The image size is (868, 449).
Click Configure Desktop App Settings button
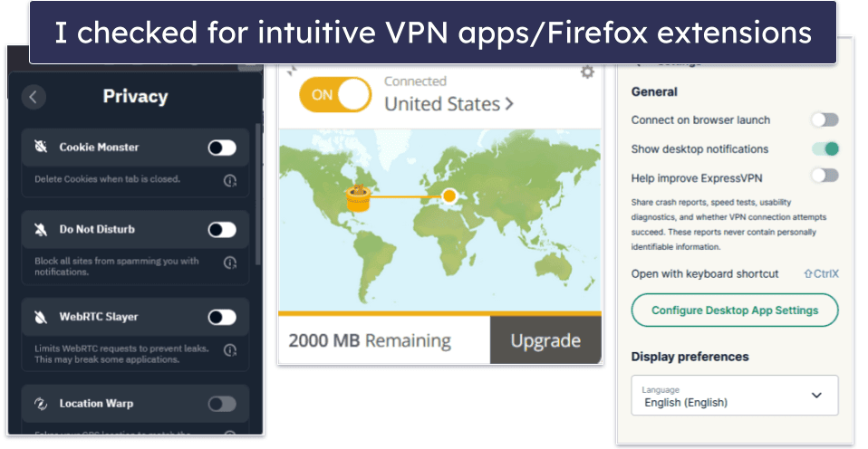coord(735,310)
